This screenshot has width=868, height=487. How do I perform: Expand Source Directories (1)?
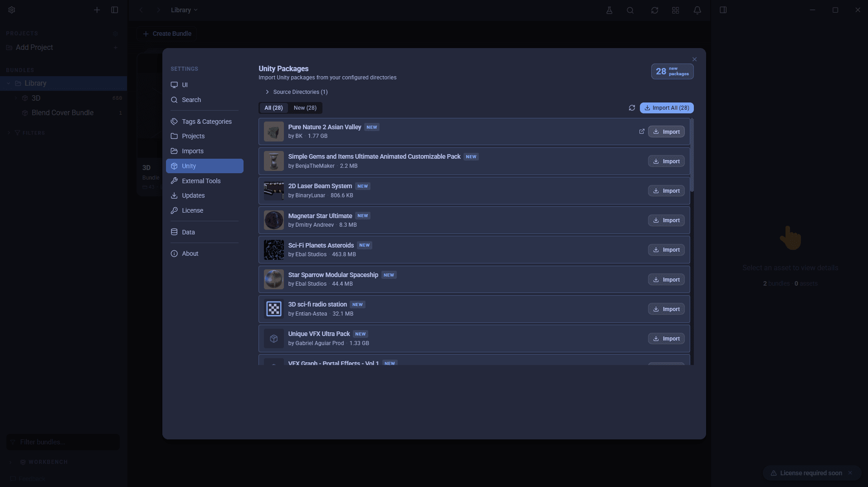[x=296, y=92]
